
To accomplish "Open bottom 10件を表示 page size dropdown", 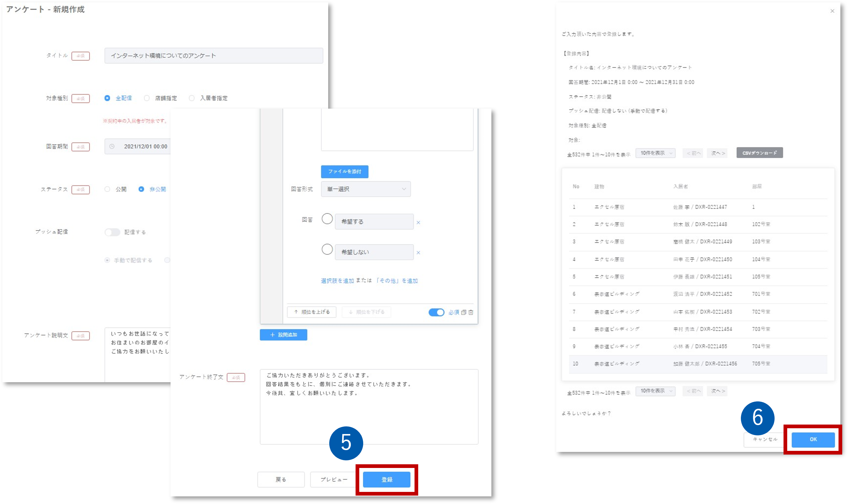I will 655,391.
